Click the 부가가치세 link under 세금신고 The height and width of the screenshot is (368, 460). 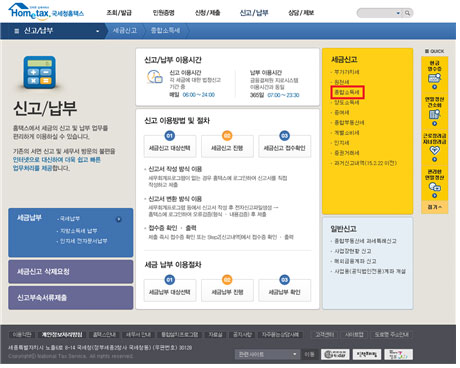347,72
